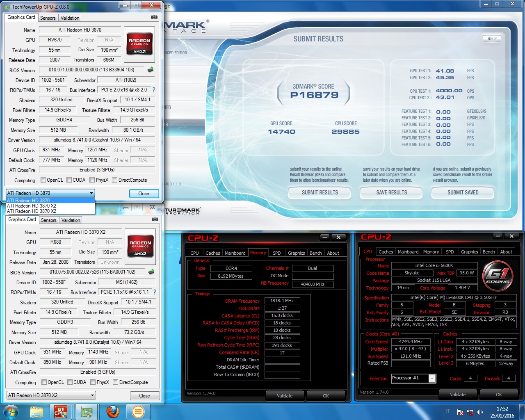Select last ATI Radeon HD 3870 X2 list entry
The width and height of the screenshot is (525, 420).
click(50, 211)
